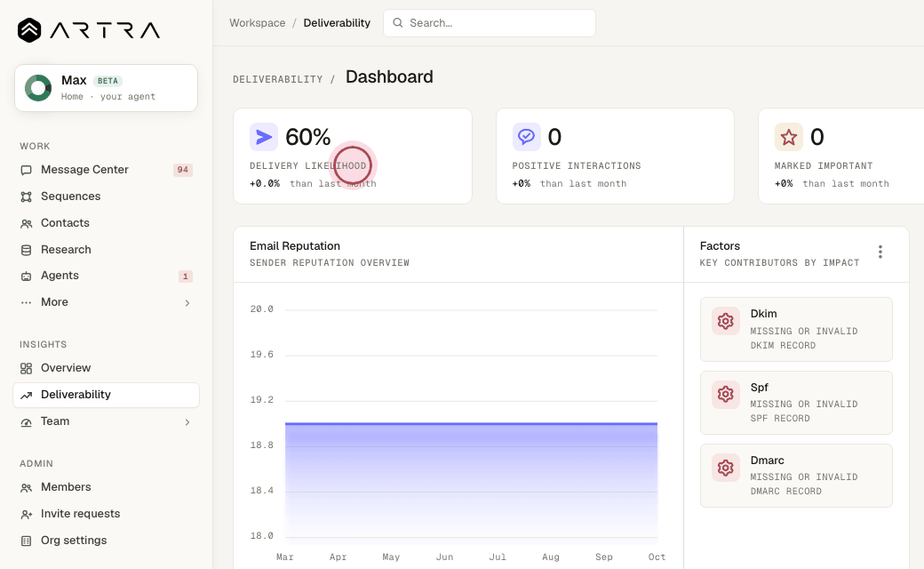Click Max agent avatar ring icon

click(x=38, y=88)
